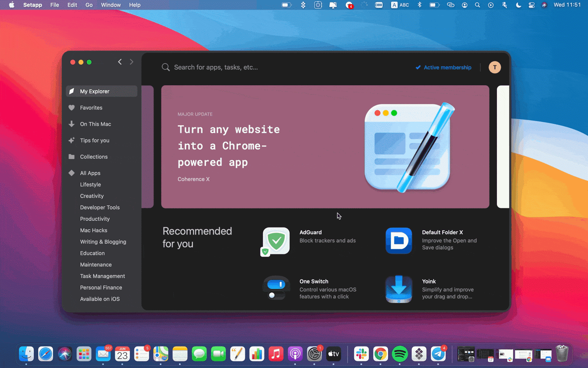
Task: Open the Setapp application menu
Action: (33, 5)
